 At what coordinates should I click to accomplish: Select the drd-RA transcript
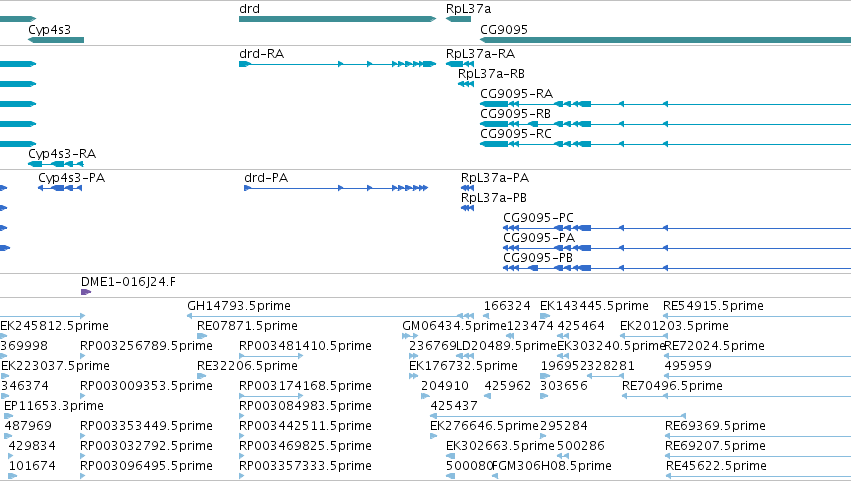[x=337, y=64]
